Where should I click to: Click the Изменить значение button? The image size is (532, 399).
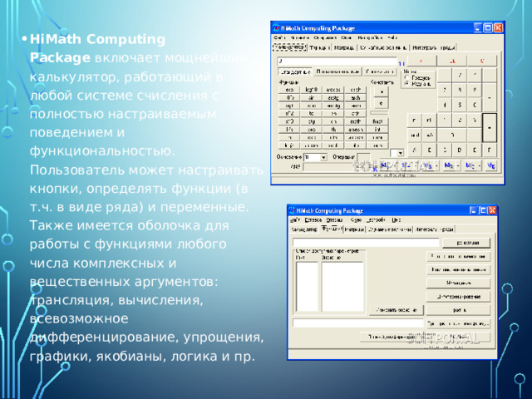(x=397, y=310)
